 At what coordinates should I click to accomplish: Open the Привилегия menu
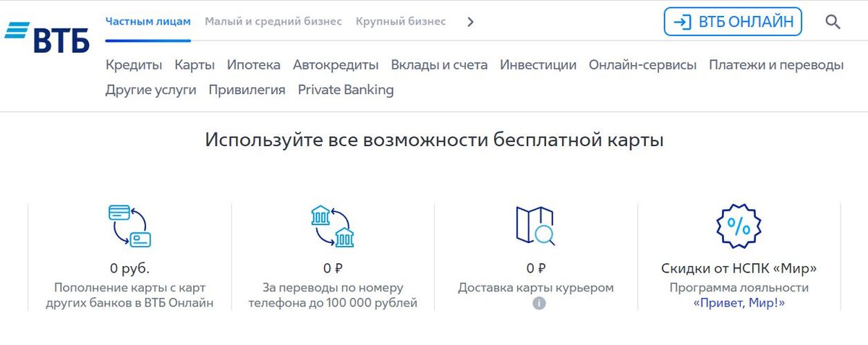click(x=247, y=90)
